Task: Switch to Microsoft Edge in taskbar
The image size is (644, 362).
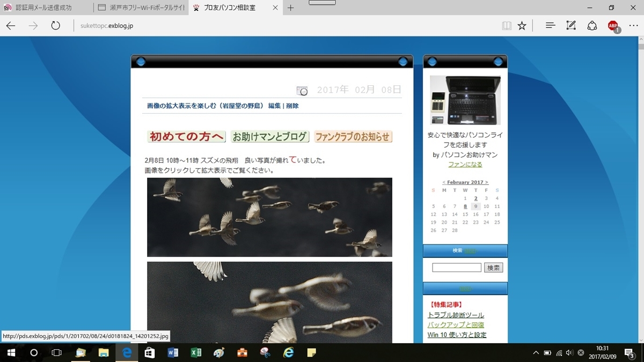Action: click(127, 352)
